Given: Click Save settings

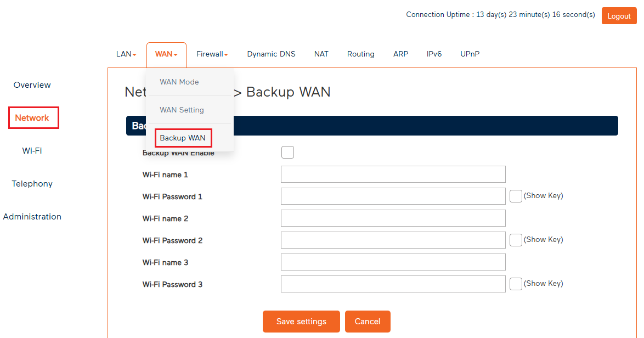Looking at the screenshot, I should [x=301, y=322].
